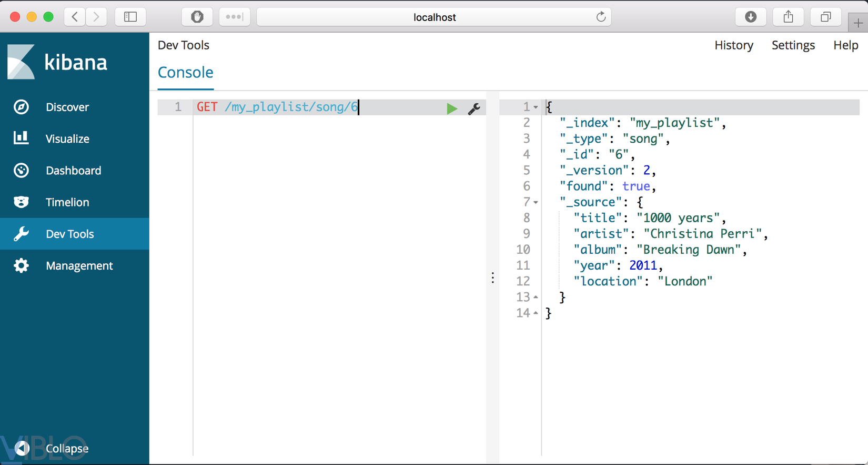Select the Console tab
The width and height of the screenshot is (868, 465).
pos(185,73)
